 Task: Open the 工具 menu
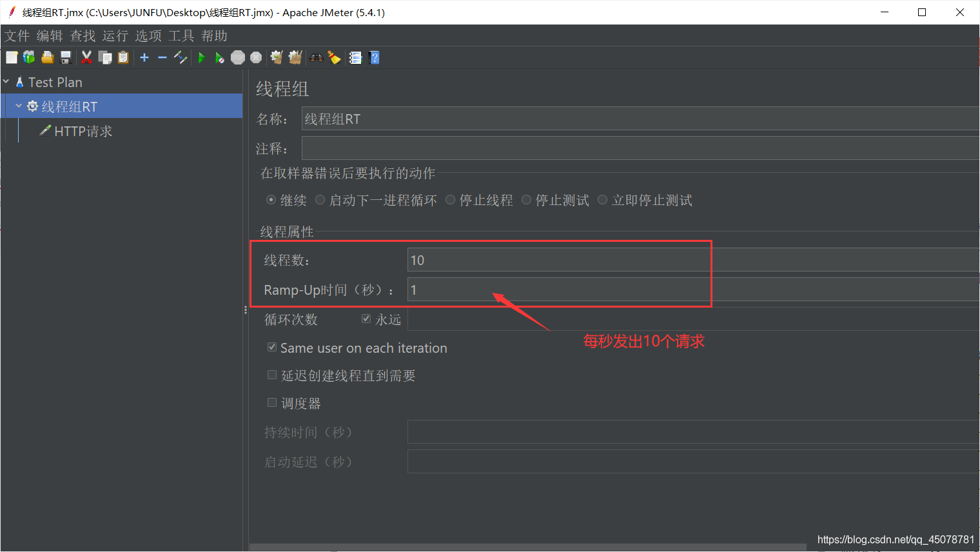pos(181,35)
